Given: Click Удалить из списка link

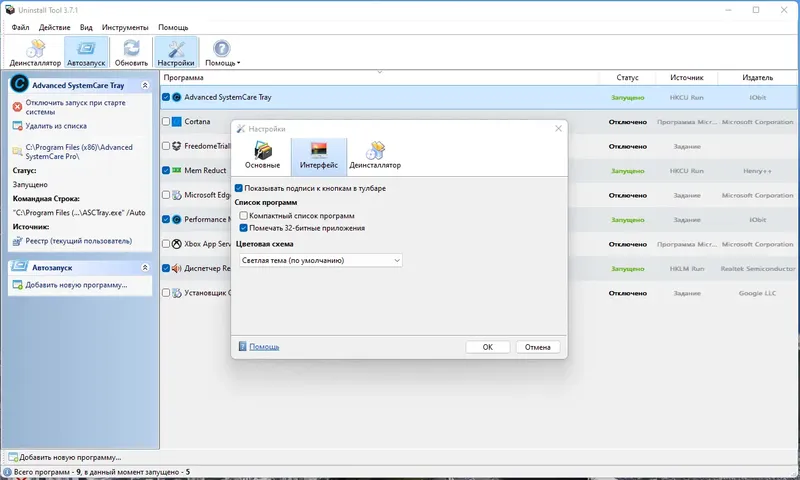Looking at the screenshot, I should [x=56, y=126].
